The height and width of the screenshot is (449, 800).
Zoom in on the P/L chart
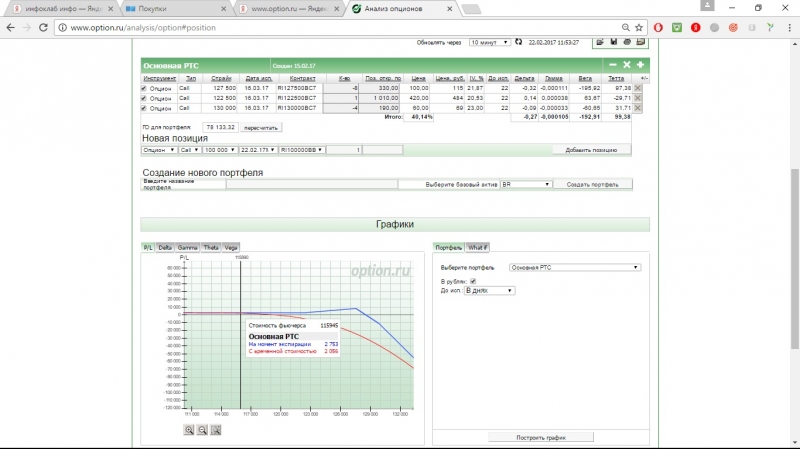(x=189, y=430)
